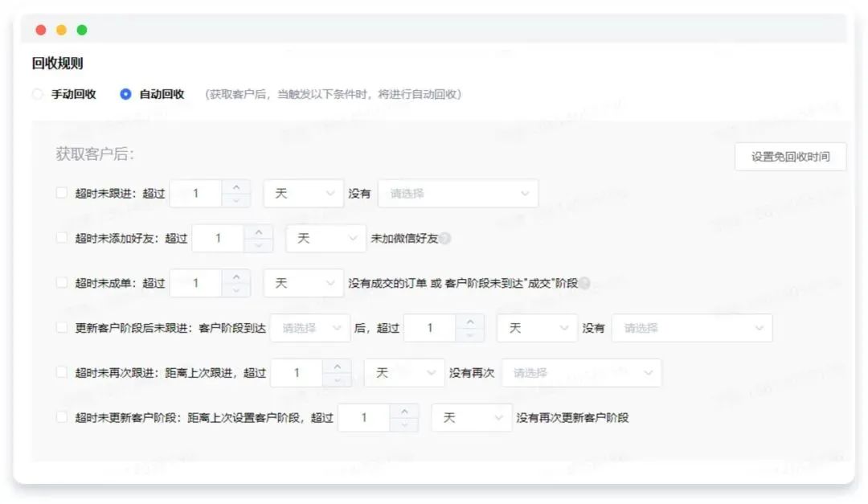Open the 天 unit dropdown in 超时未成单 row
Viewport: 868px width, 504px height.
click(x=303, y=283)
